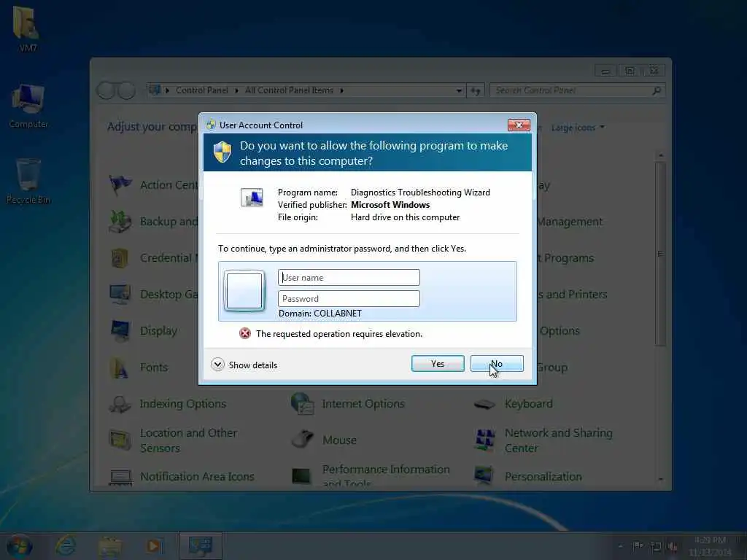
Task: Click Keyboard icon in Control Panel
Action: (x=484, y=404)
